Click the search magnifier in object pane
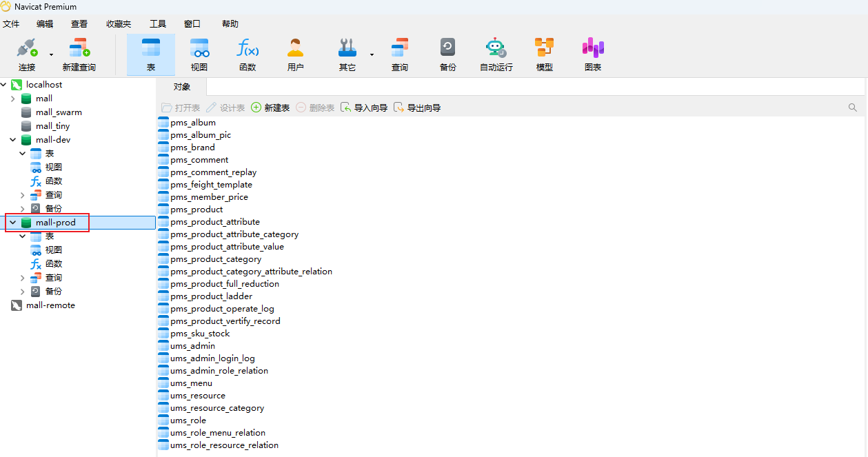868x457 pixels. [853, 108]
